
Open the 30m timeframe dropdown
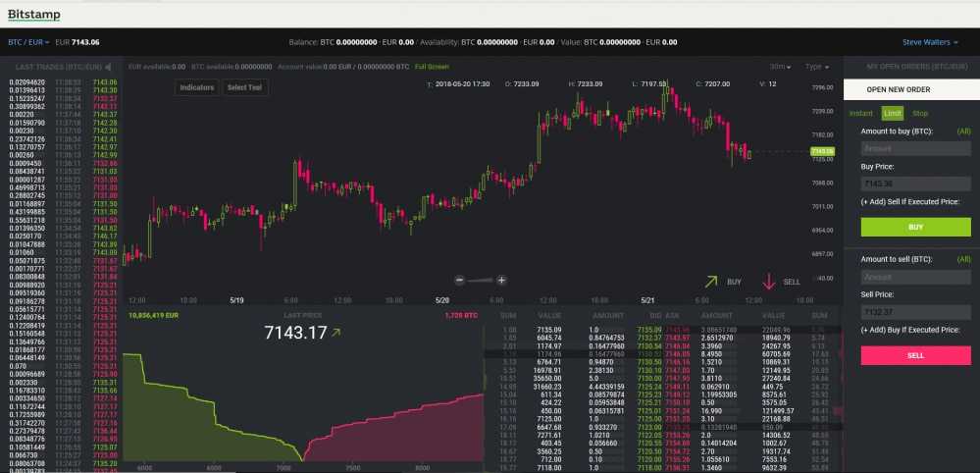[x=781, y=67]
